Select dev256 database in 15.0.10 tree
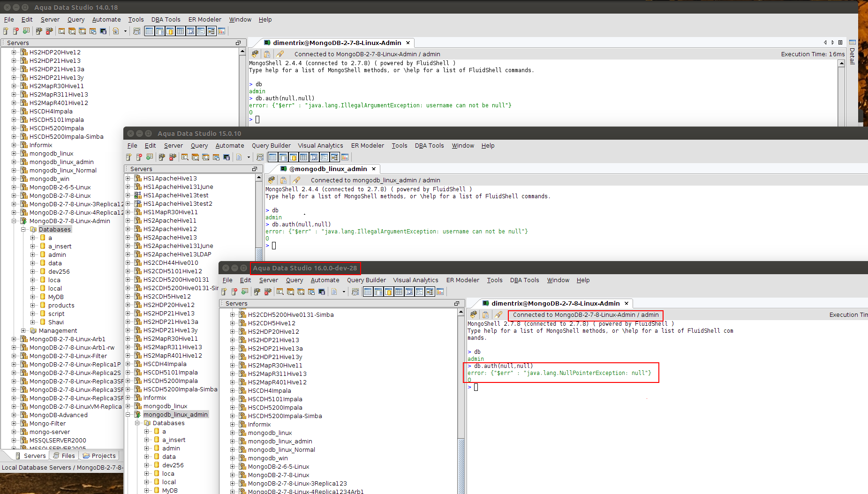868x494 pixels. [x=173, y=465]
